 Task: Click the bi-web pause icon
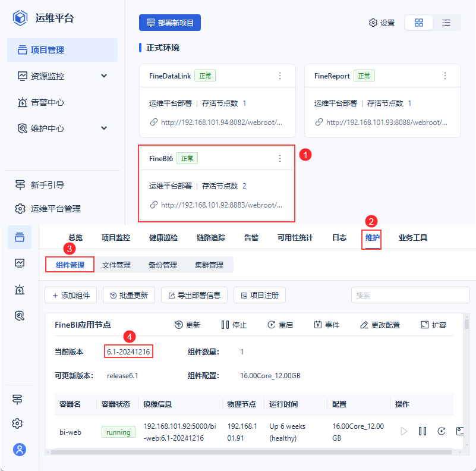423,431
